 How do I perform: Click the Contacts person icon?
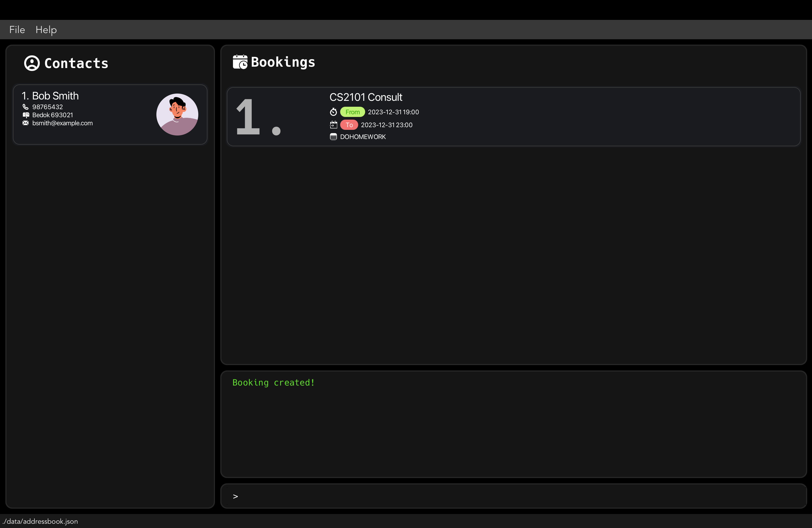tap(32, 63)
